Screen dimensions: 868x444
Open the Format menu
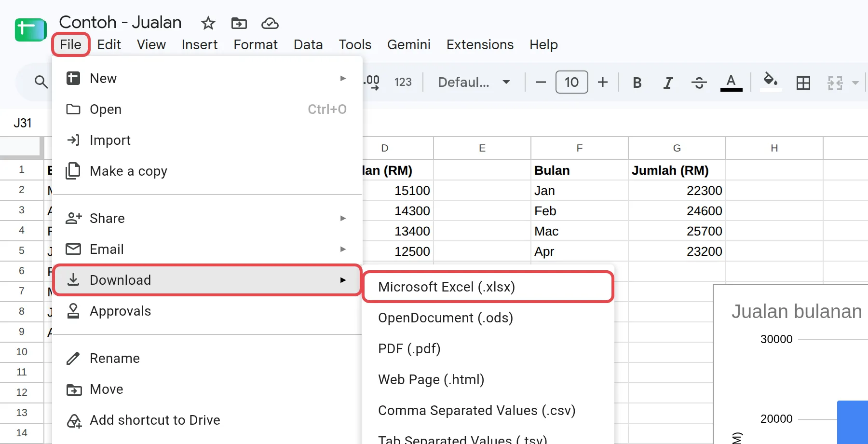(x=256, y=44)
